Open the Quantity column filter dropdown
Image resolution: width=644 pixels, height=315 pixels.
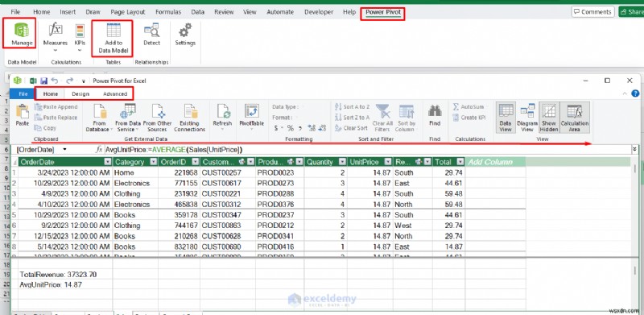click(341, 162)
